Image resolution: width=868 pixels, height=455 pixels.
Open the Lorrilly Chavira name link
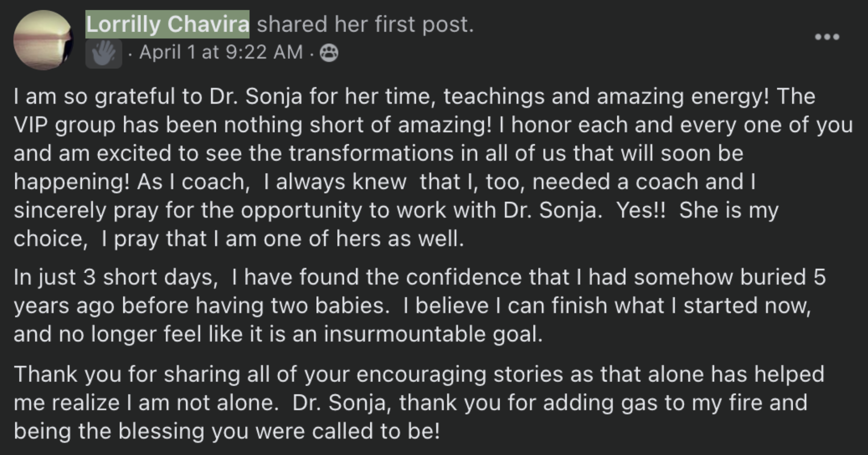coord(167,24)
